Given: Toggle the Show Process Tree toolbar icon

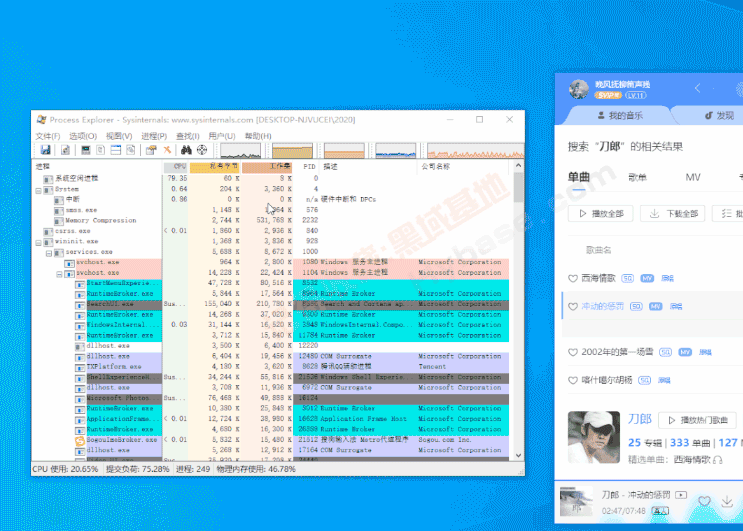Looking at the screenshot, I should tap(100, 150).
